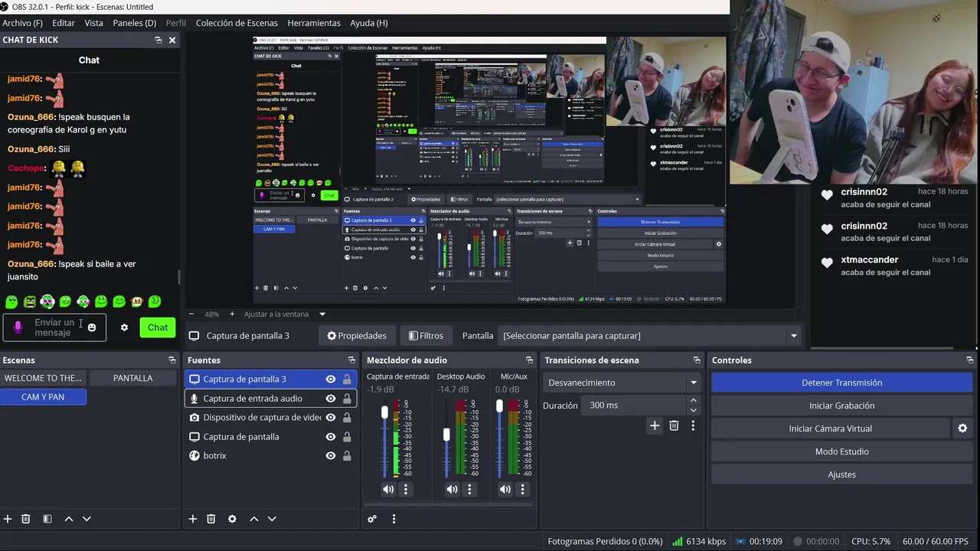This screenshot has height=551, width=980.
Task: Zoom out the preview with minus
Action: (191, 314)
